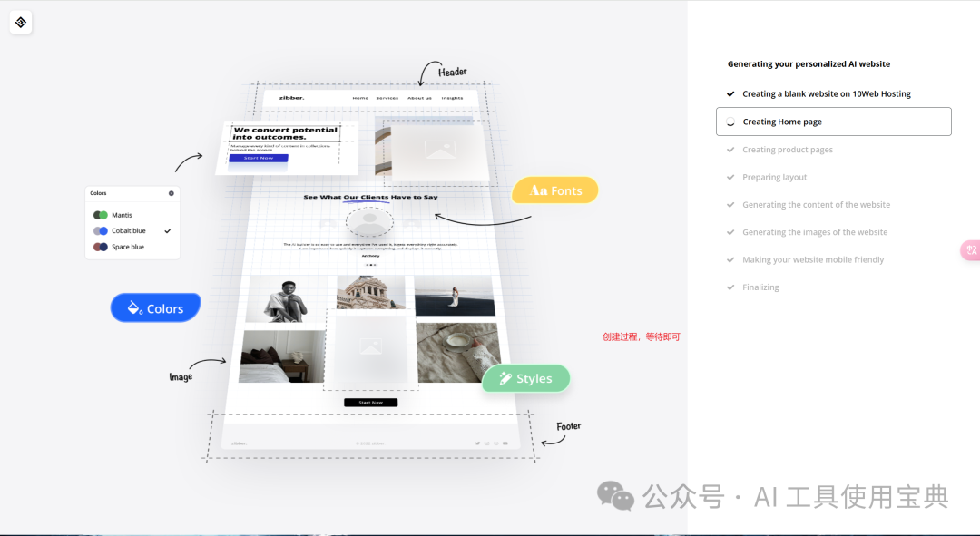Click the checkmark beside Preparing layout
This screenshot has height=536, width=980.
point(730,177)
